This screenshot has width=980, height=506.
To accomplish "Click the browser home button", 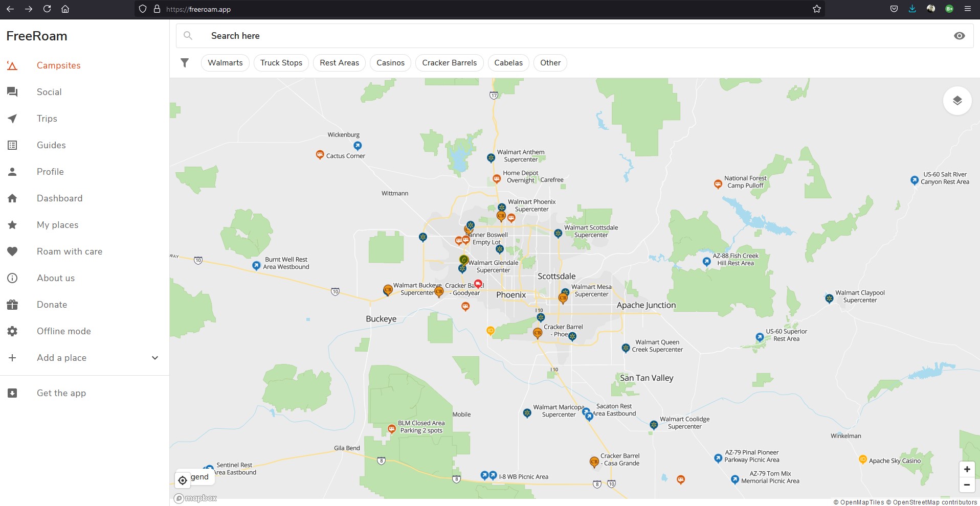I will point(65,9).
